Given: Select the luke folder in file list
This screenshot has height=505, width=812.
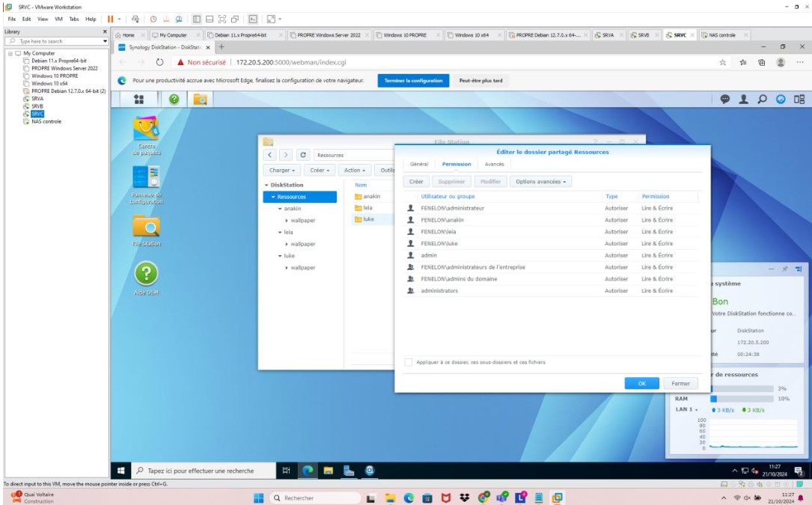Looking at the screenshot, I should pyautogui.click(x=368, y=219).
